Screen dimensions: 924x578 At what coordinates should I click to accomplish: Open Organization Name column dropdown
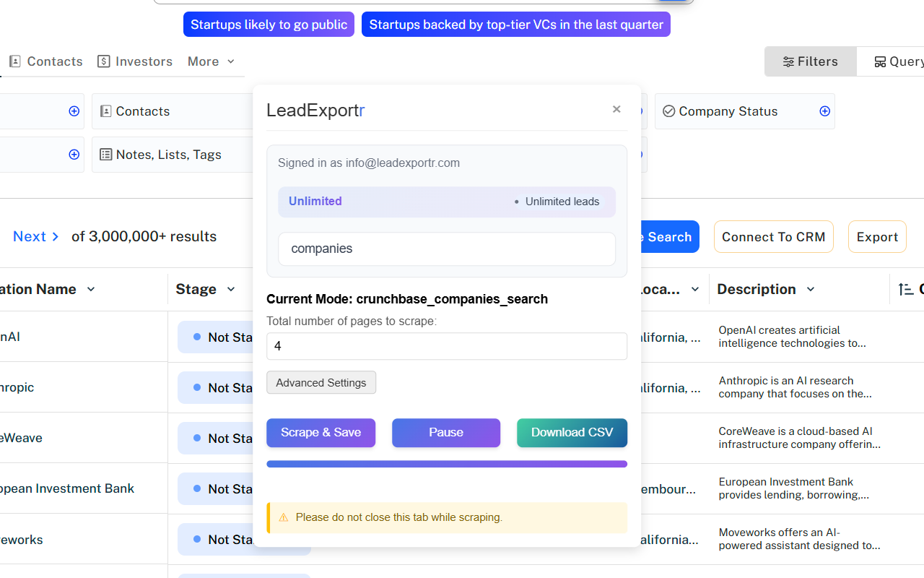click(x=91, y=289)
